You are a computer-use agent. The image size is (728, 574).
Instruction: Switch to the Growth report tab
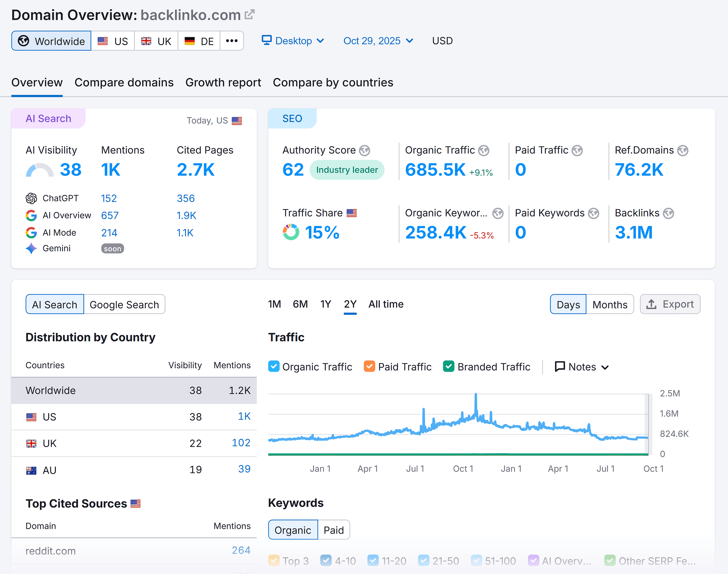(223, 82)
